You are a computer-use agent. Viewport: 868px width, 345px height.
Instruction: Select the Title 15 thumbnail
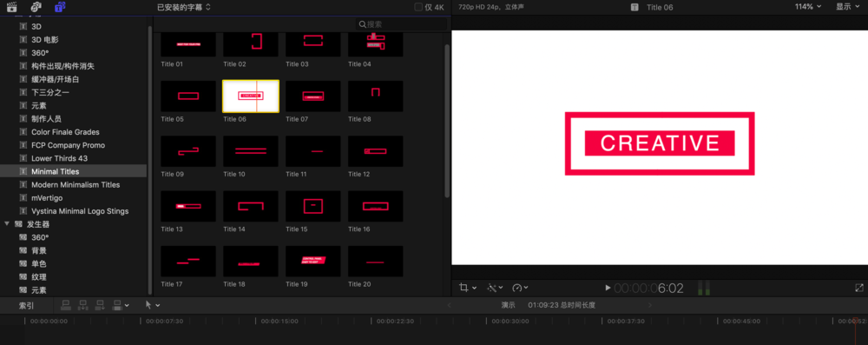tap(313, 206)
